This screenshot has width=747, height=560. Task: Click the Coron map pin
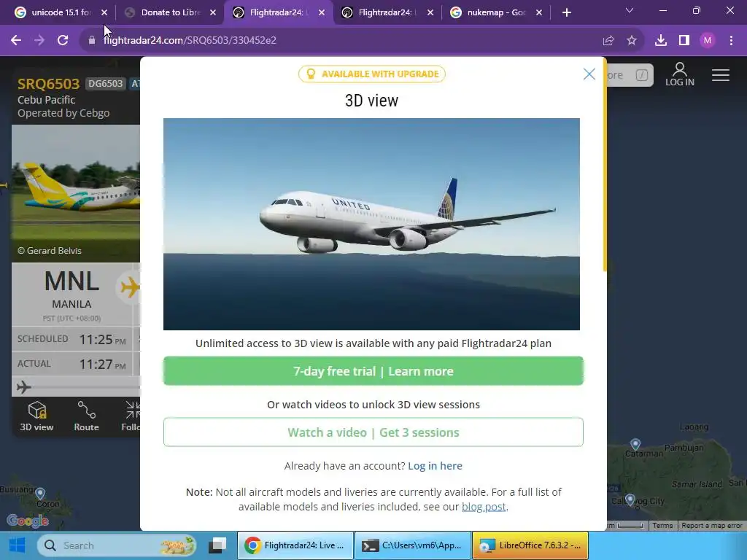[41, 494]
